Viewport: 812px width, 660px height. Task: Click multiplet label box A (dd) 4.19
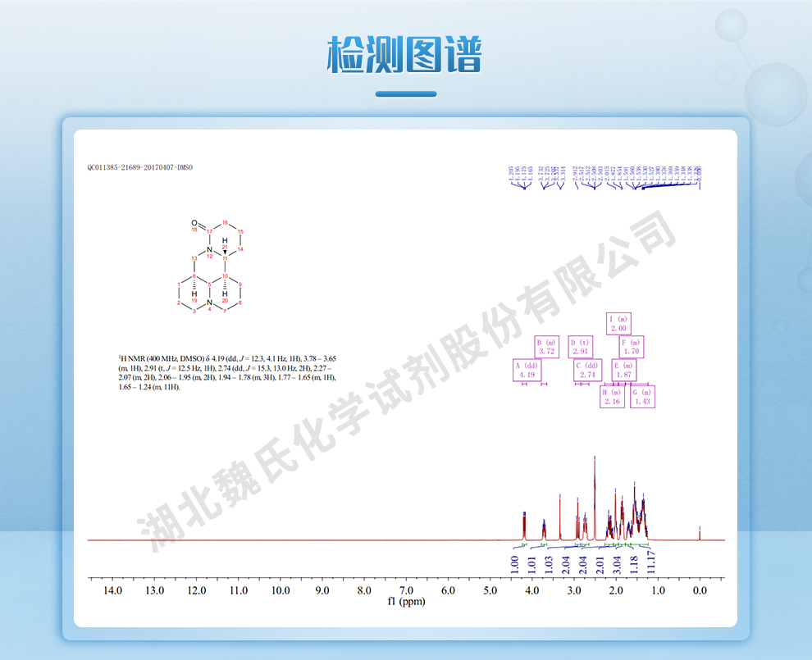pyautogui.click(x=528, y=370)
